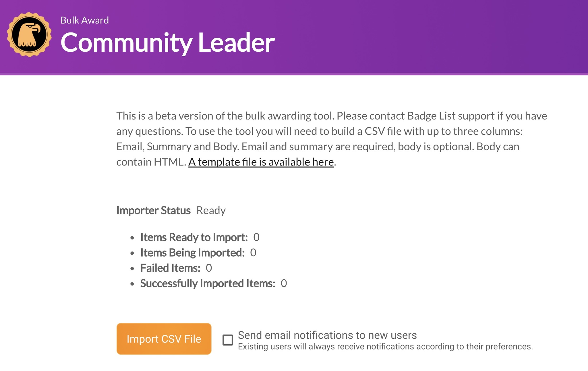The image size is (588, 371).
Task: Click the Successfully Imported Items count
Action: [x=284, y=283]
